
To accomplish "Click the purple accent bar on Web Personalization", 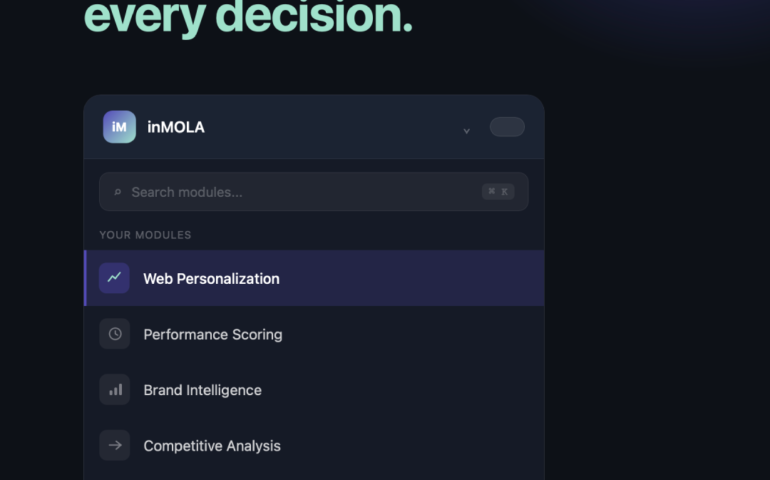I will point(86,278).
